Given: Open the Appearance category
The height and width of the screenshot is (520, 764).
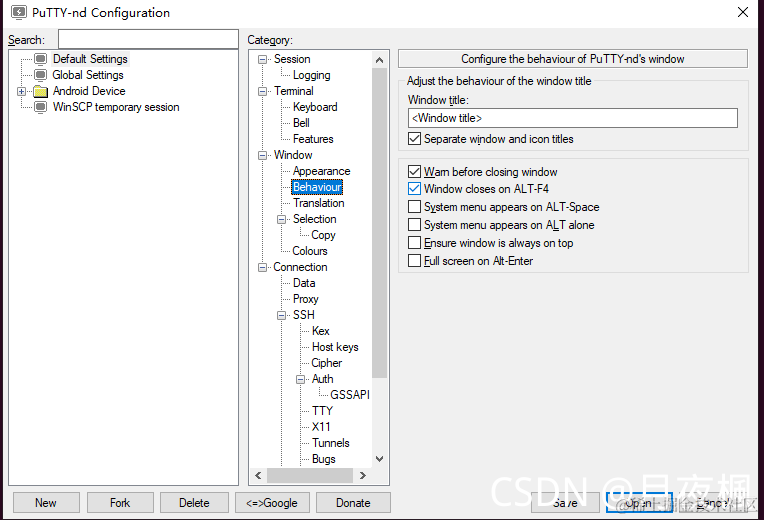Looking at the screenshot, I should coord(321,171).
